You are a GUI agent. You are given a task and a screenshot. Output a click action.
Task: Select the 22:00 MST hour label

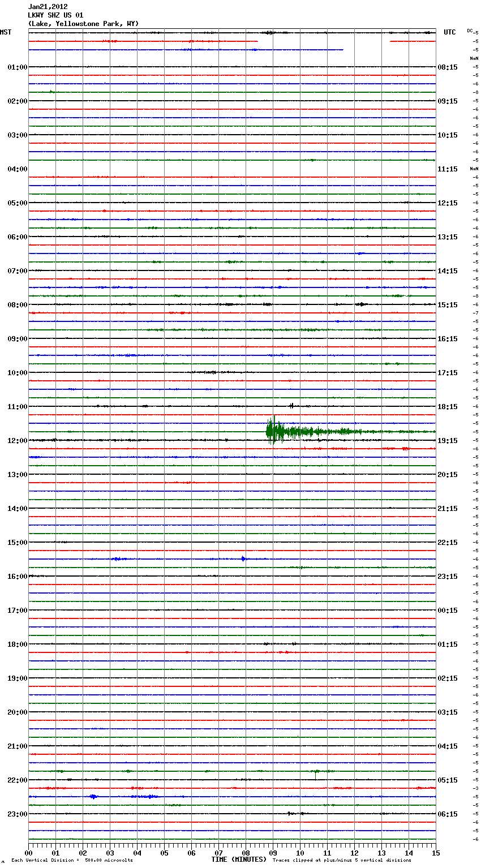click(x=17, y=780)
